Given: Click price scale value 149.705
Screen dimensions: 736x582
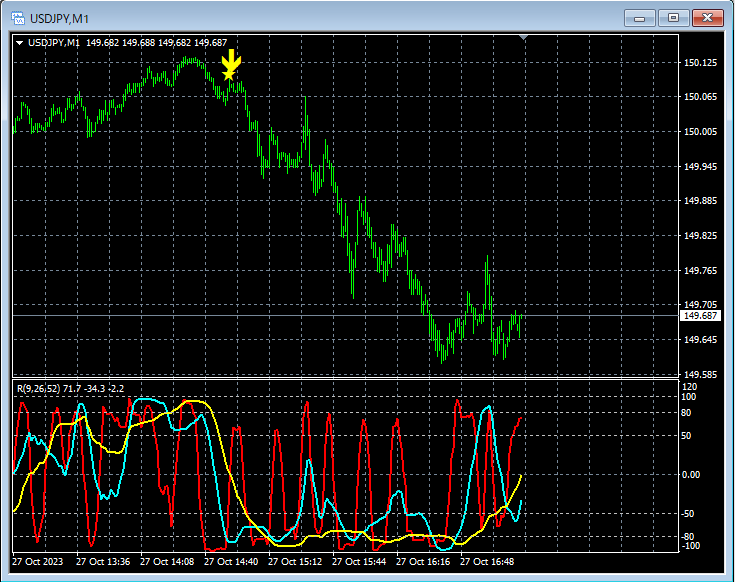Looking at the screenshot, I should (700, 305).
